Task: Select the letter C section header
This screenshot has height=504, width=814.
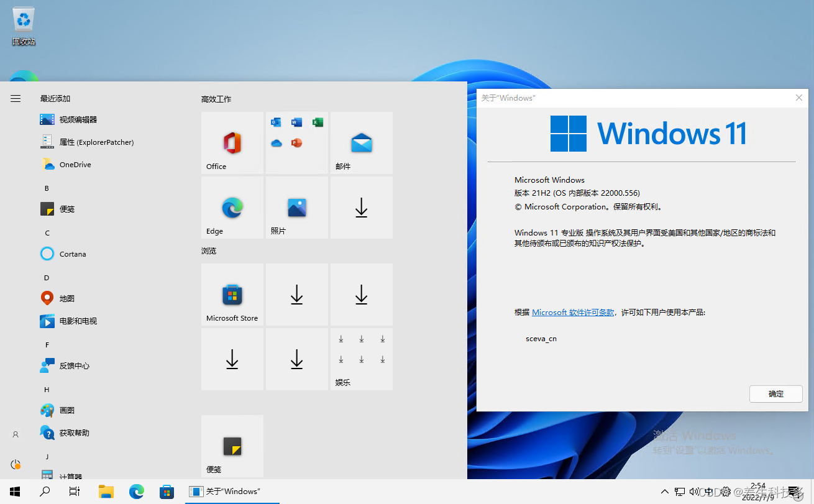Action: 47,233
